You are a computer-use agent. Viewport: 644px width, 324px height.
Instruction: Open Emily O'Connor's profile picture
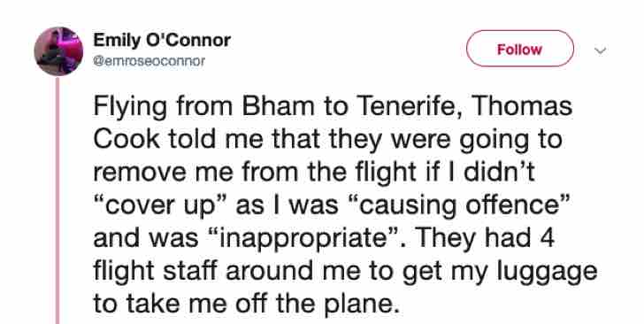point(58,51)
